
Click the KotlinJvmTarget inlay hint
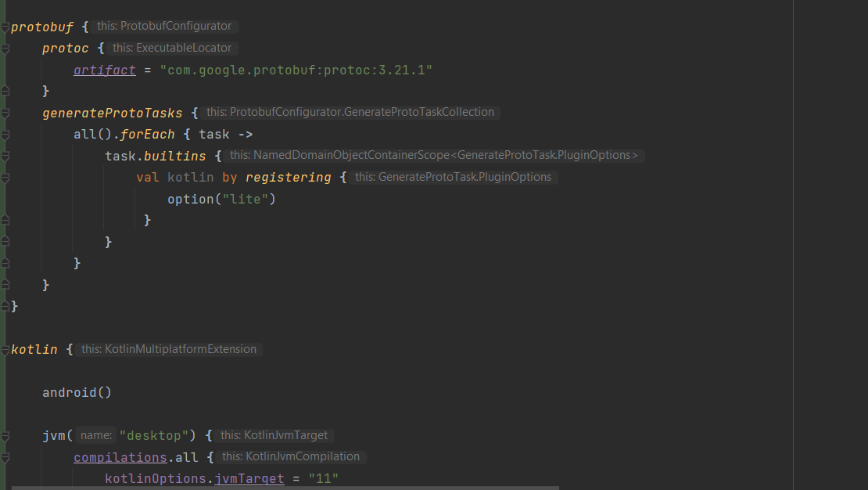[274, 435]
